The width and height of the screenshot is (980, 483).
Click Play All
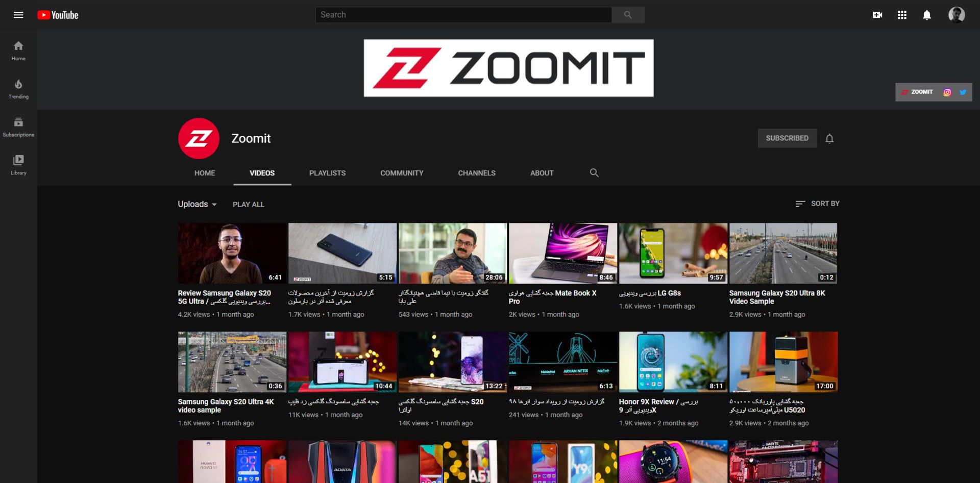[249, 205]
